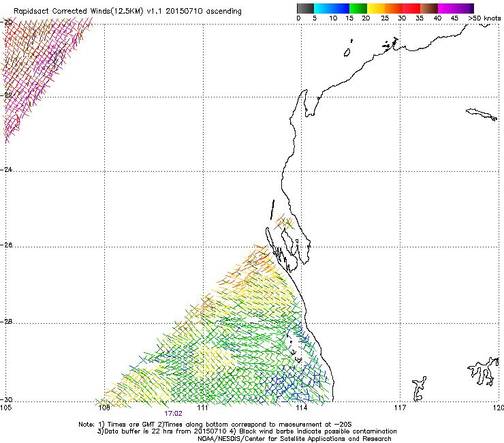This screenshot has height=443, width=504.
Task: Click the dark purple >50 knots swatch
Action: (x=472, y=8)
